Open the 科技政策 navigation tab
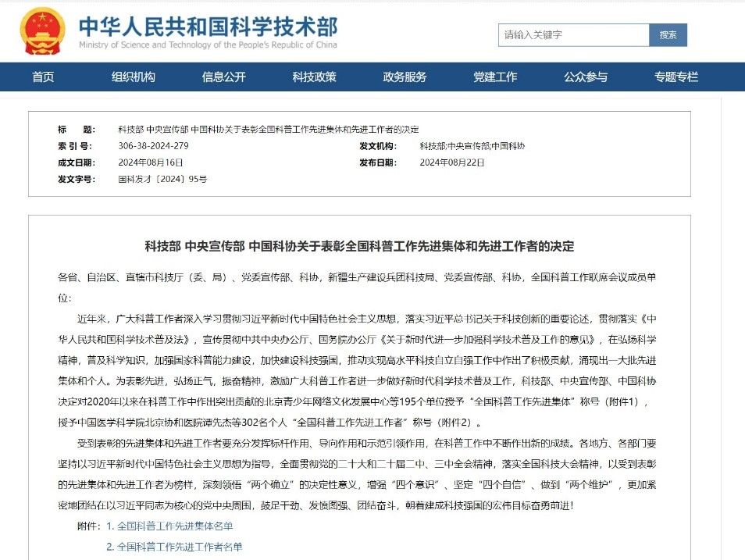The width and height of the screenshot is (745, 560). 315,77
